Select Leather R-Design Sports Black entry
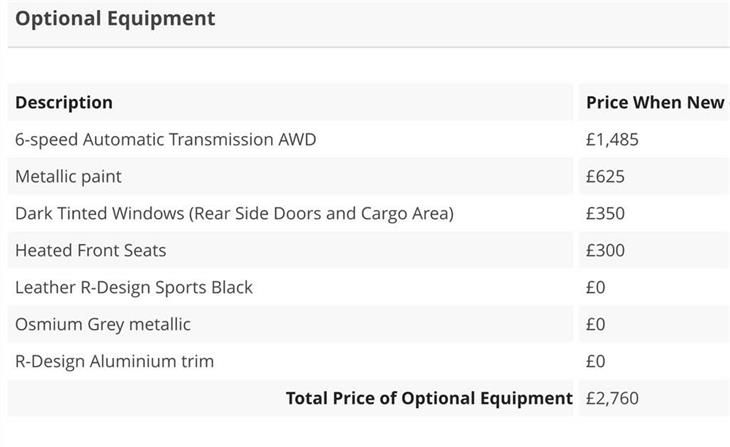Screen dimensions: 730x447 tap(134, 287)
